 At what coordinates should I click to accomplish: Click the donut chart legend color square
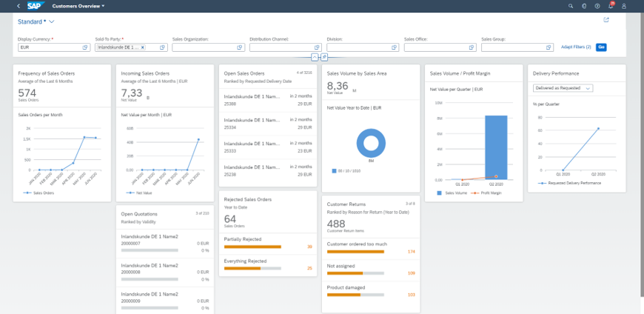click(x=334, y=170)
